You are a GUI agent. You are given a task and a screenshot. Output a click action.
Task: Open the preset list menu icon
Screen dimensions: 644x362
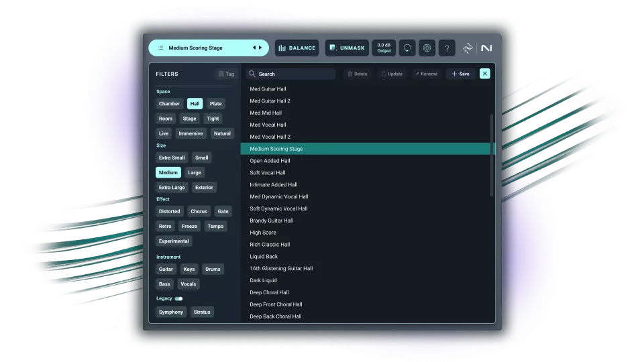160,48
